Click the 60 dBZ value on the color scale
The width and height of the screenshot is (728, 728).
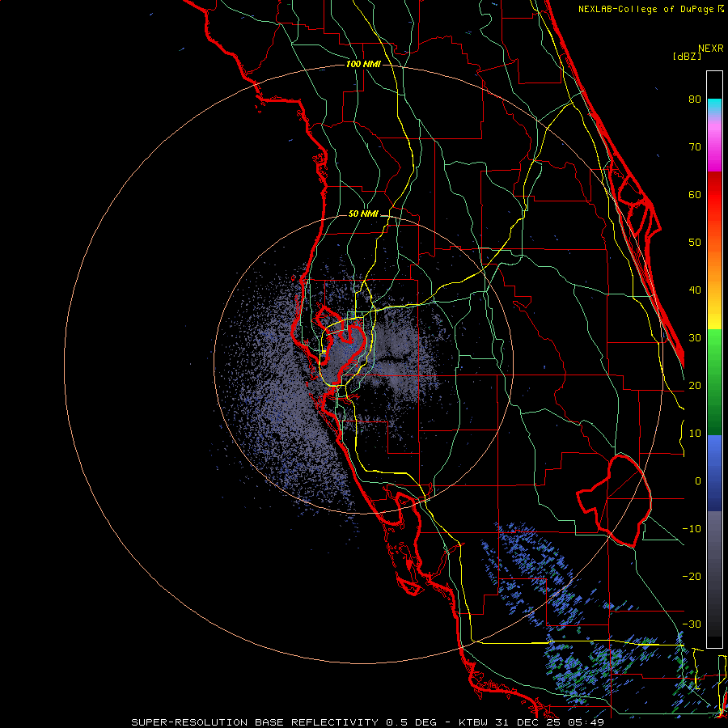click(x=695, y=194)
